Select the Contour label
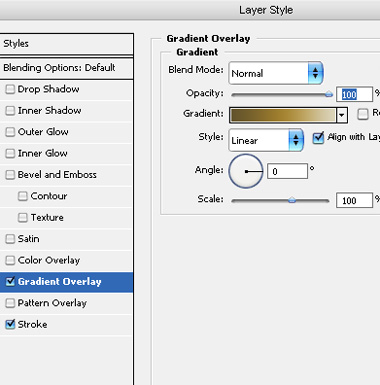This screenshot has height=385, width=380. [x=49, y=196]
